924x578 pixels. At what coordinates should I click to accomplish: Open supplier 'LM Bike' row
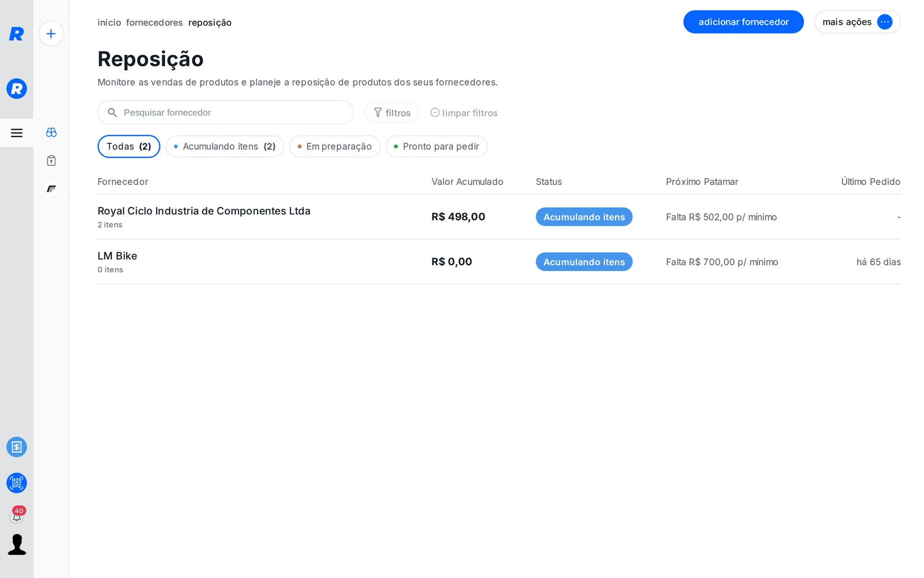click(x=499, y=262)
